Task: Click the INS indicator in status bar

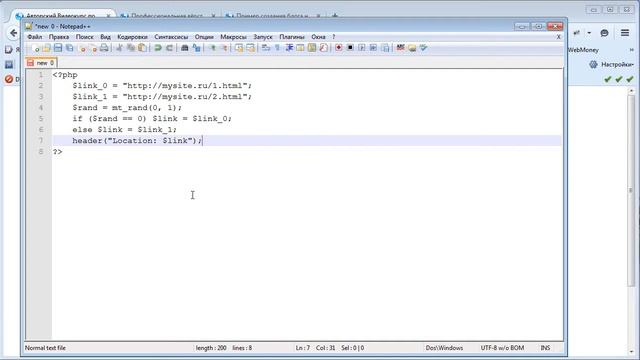Action: tap(545, 348)
